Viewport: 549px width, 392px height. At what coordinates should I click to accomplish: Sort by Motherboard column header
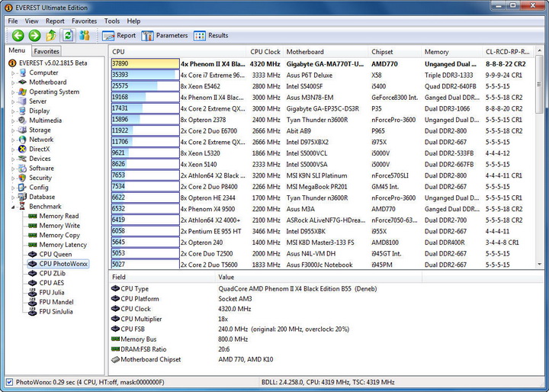click(326, 52)
